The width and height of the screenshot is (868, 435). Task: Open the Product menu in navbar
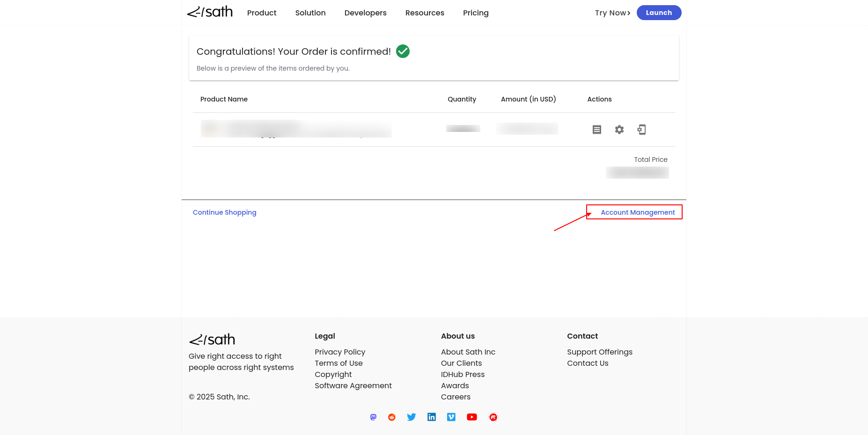click(x=262, y=13)
